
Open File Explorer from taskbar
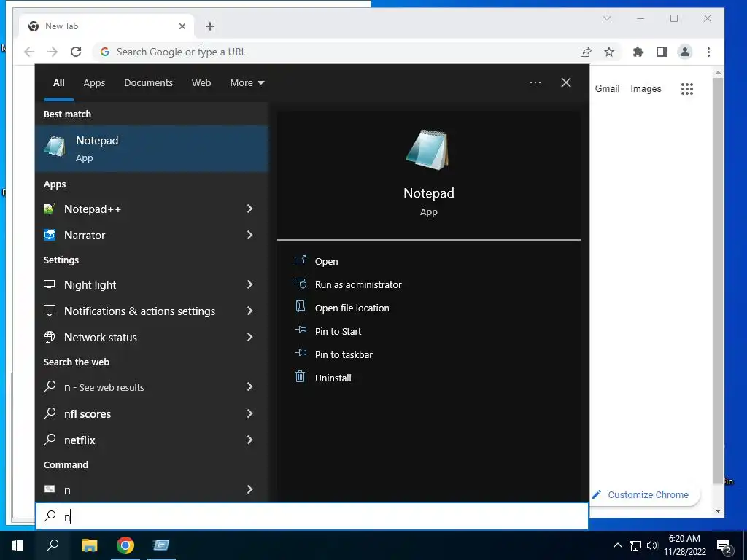click(89, 545)
